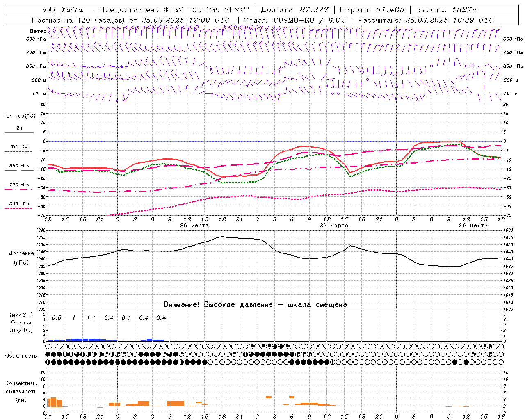The width and height of the screenshot is (525, 420).
Task: Click the Давление pressure panel label
Action: tap(21, 253)
